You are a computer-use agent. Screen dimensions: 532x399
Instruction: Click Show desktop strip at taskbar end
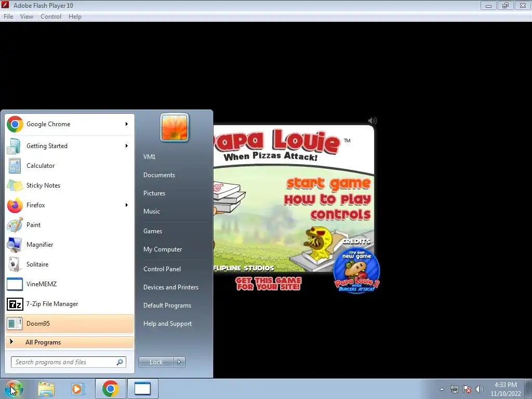point(528,389)
